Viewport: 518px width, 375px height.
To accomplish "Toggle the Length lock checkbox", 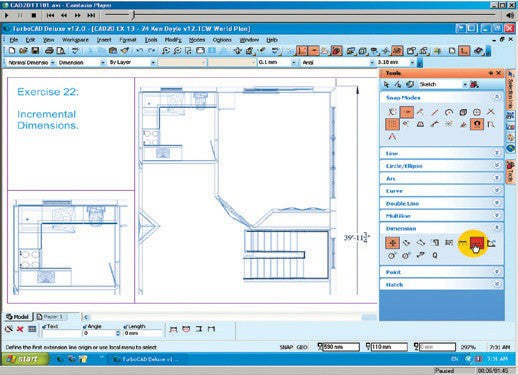I will point(125,326).
